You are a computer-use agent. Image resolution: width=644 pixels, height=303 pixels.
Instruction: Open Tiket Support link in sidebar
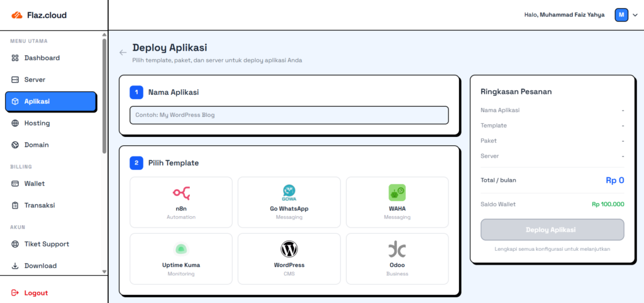[47, 244]
